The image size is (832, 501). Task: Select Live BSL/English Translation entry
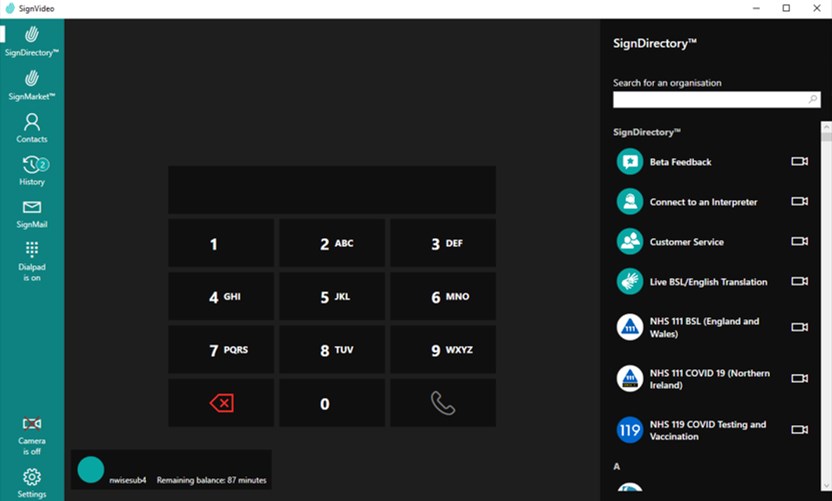pyautogui.click(x=712, y=281)
